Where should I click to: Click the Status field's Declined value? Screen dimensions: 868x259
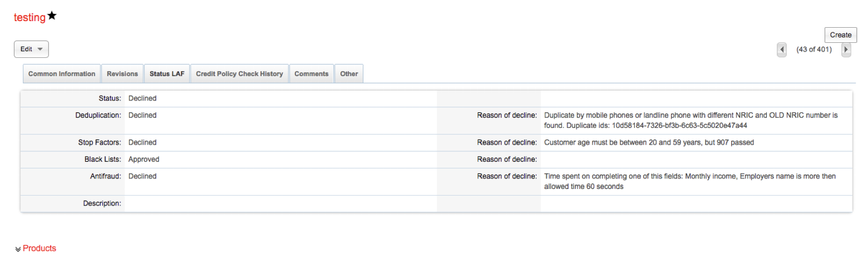click(142, 98)
